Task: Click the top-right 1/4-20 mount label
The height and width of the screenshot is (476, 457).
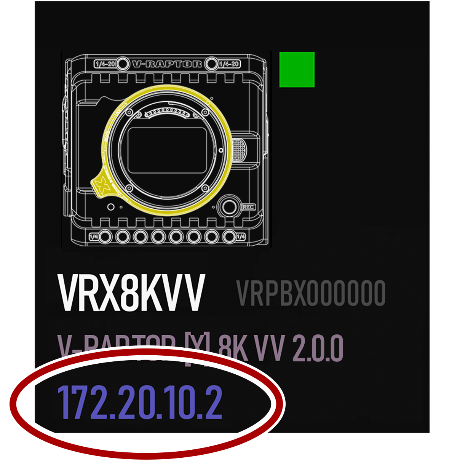Action: coord(229,64)
